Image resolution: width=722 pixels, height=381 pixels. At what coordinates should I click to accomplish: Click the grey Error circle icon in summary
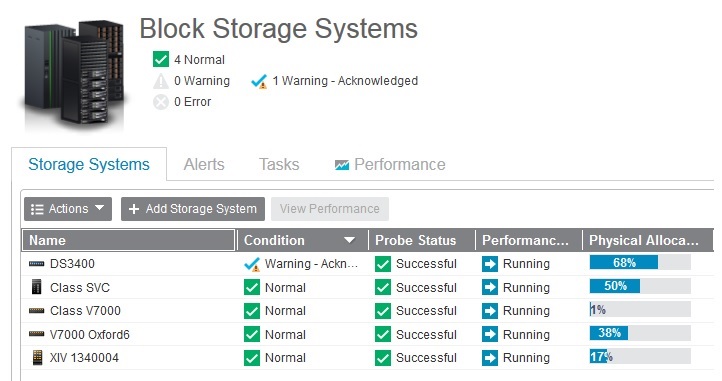(x=161, y=102)
